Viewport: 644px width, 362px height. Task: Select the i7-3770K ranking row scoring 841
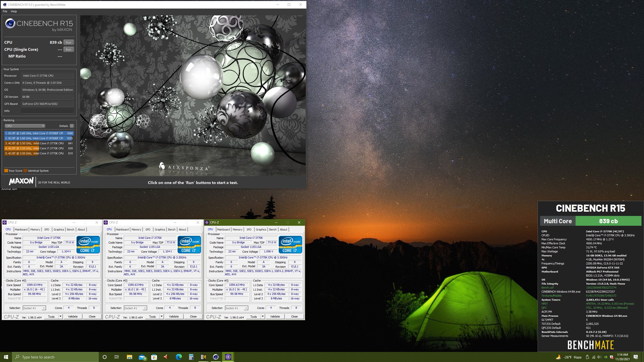click(x=39, y=143)
